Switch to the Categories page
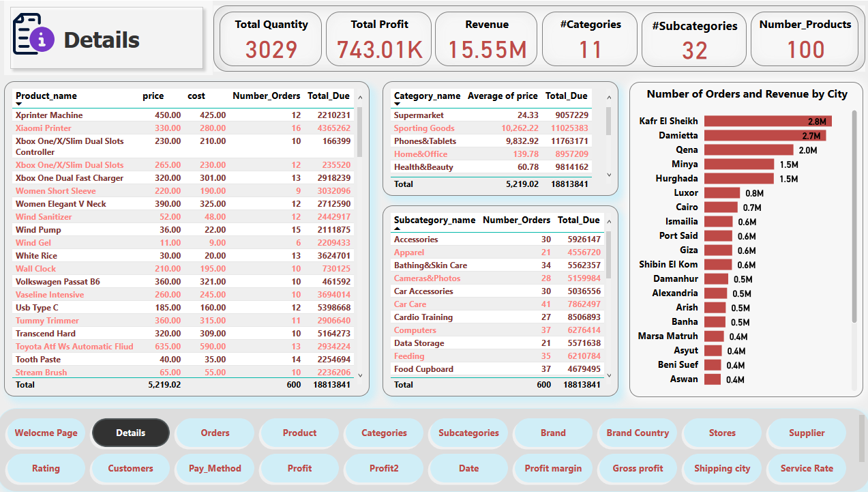The height and width of the screenshot is (492, 868). 383,433
